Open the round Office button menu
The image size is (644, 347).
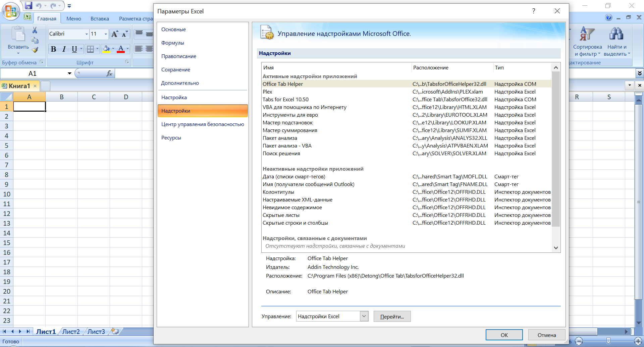(11, 11)
